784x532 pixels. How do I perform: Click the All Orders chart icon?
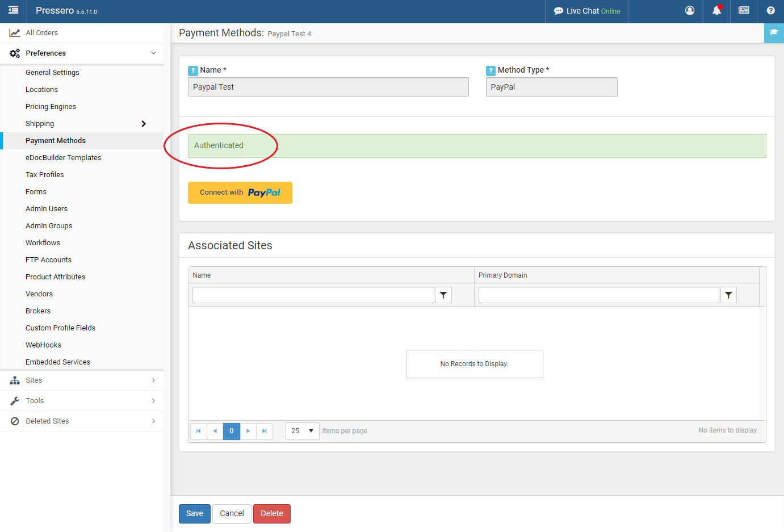[15, 33]
